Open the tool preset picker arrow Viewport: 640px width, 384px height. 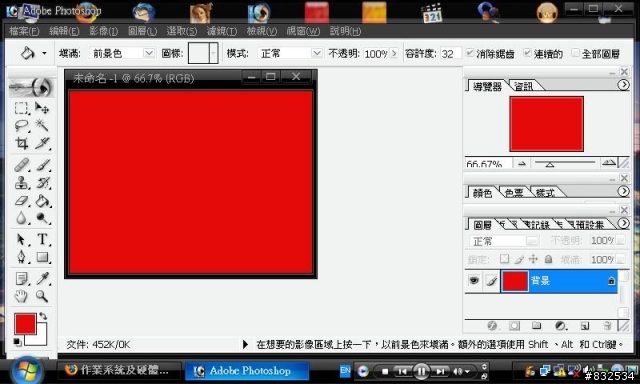tap(44, 53)
